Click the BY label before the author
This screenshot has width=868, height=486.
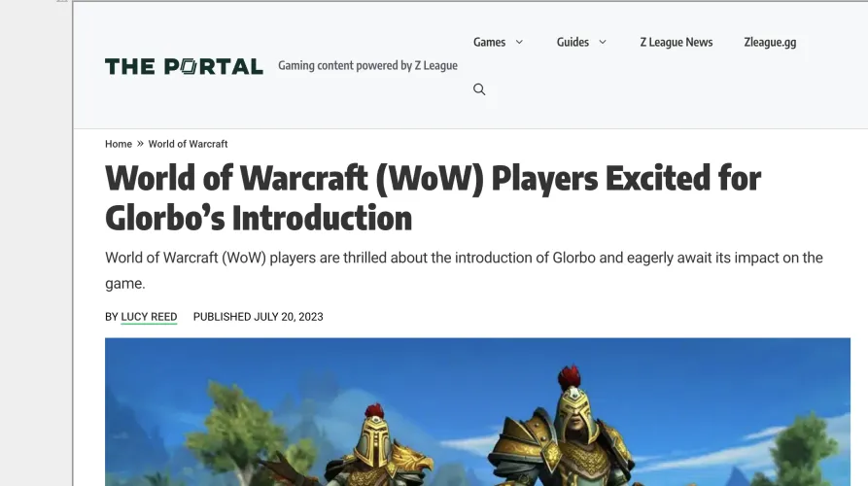pyautogui.click(x=111, y=317)
